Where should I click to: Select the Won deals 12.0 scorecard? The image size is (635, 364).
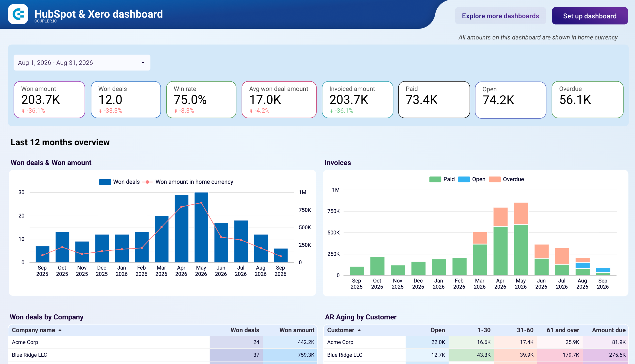click(126, 99)
